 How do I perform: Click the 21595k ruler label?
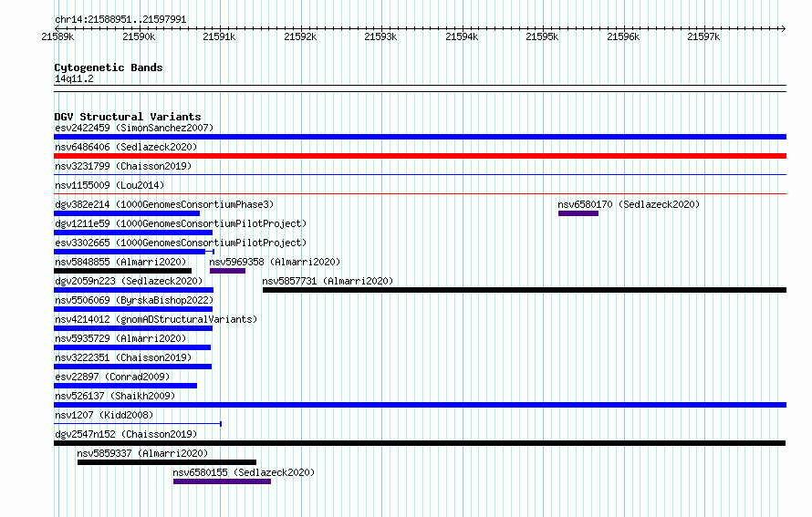point(542,36)
